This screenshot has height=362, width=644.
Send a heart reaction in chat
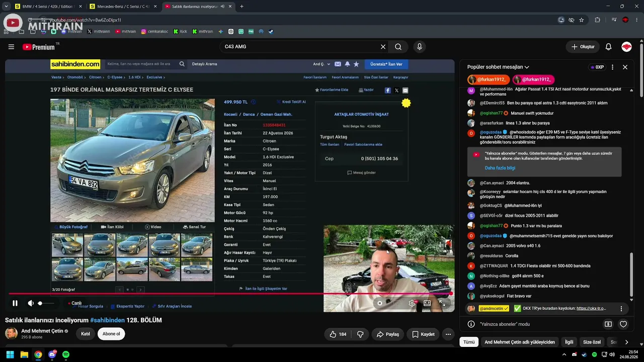[623, 324]
